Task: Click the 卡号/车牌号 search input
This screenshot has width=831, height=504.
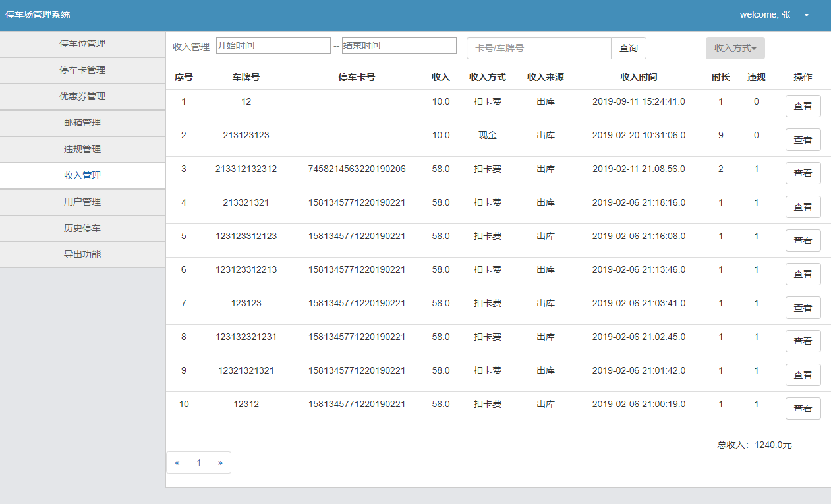Action: pyautogui.click(x=538, y=48)
